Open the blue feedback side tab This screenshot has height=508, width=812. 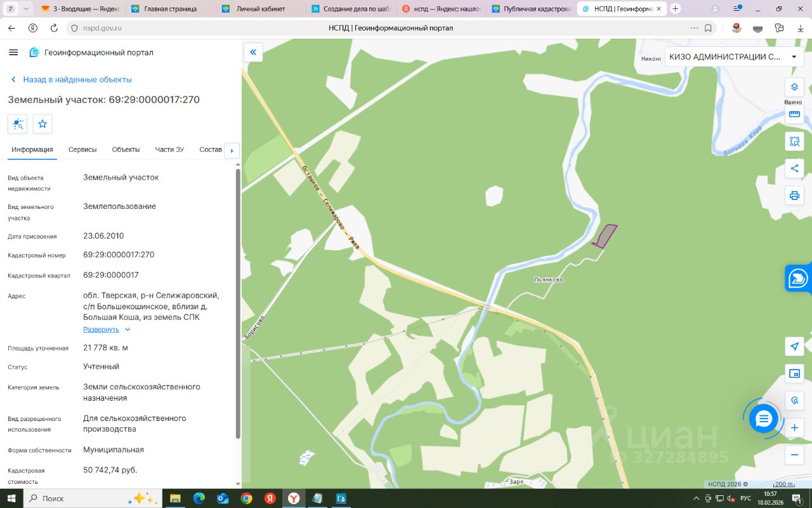(x=799, y=278)
